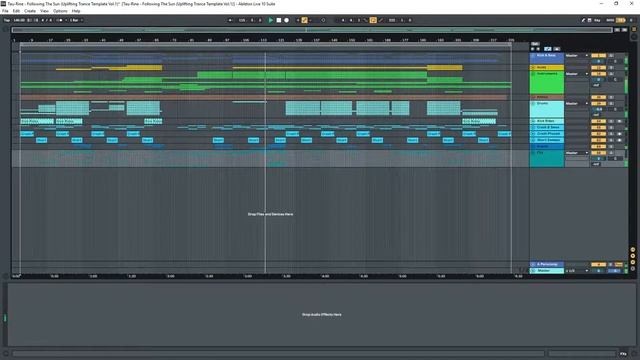The width and height of the screenshot is (640, 360).
Task: Open the Create menu
Action: pyautogui.click(x=30, y=11)
